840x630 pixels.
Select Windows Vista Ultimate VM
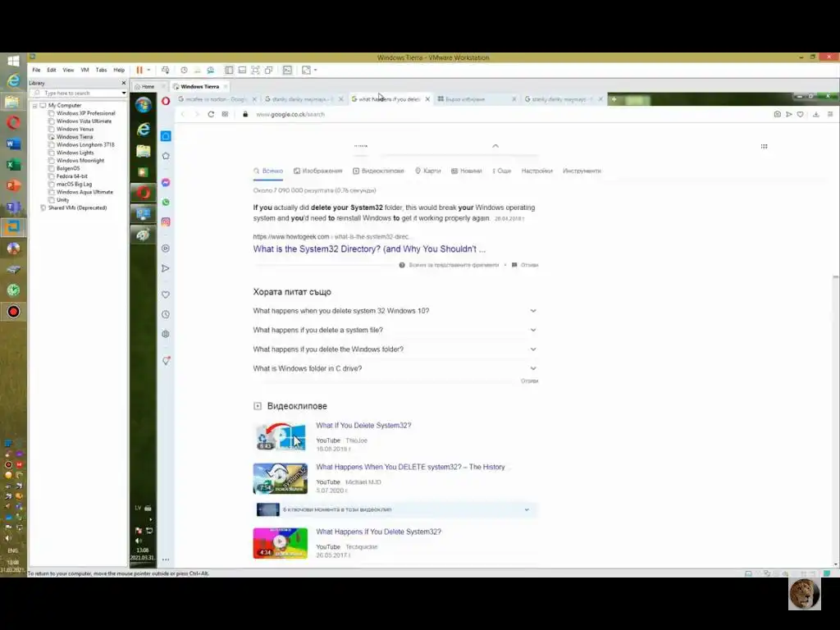point(84,121)
